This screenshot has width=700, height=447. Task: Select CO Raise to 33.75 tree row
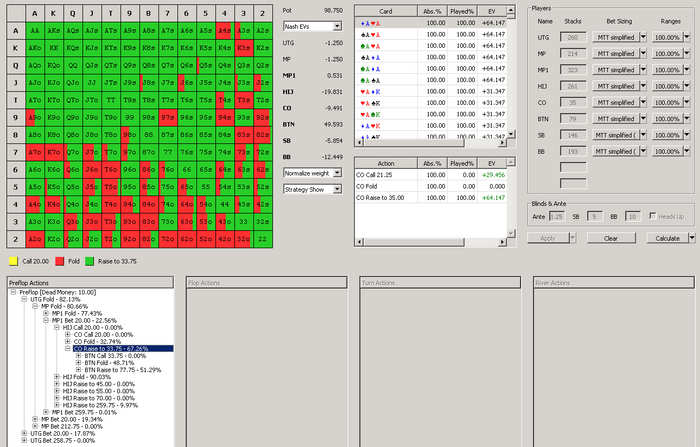tap(123, 348)
